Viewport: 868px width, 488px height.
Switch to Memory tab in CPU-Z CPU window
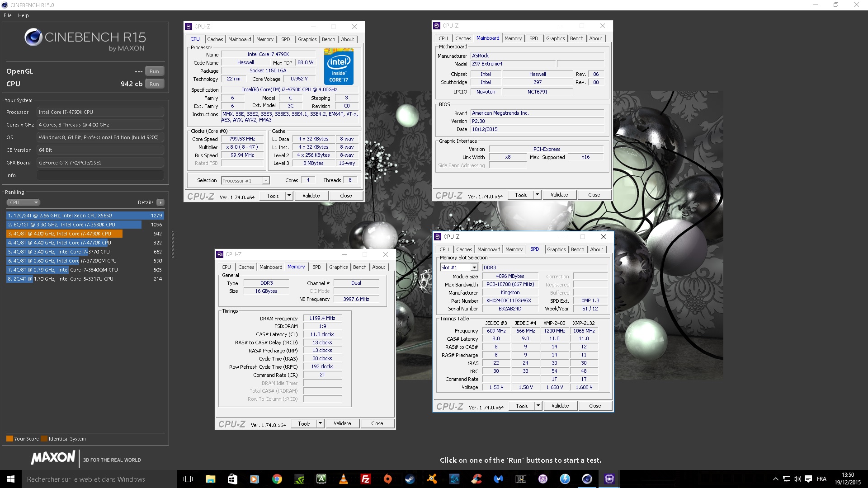click(265, 39)
